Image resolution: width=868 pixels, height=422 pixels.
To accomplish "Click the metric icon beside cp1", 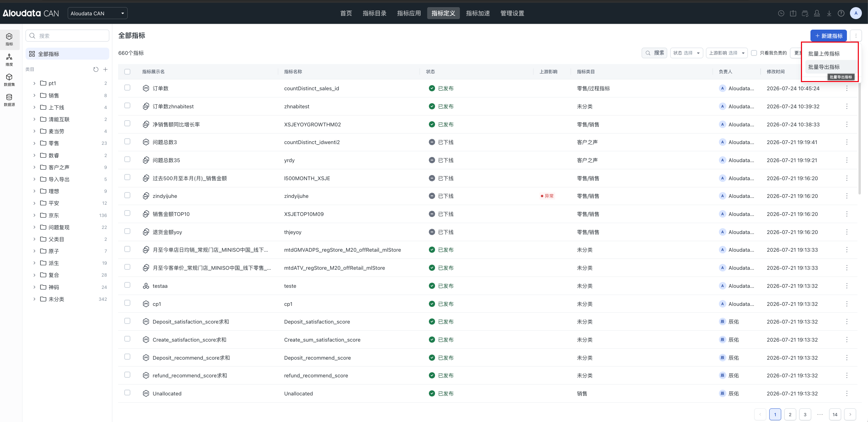I will [146, 304].
